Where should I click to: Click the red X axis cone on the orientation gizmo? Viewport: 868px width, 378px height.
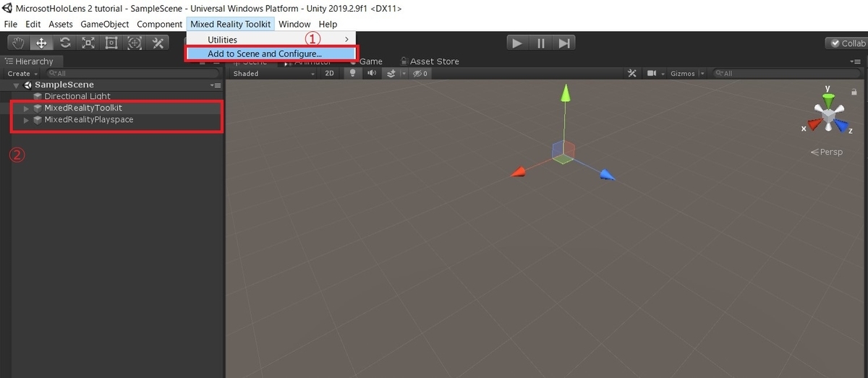[814, 125]
